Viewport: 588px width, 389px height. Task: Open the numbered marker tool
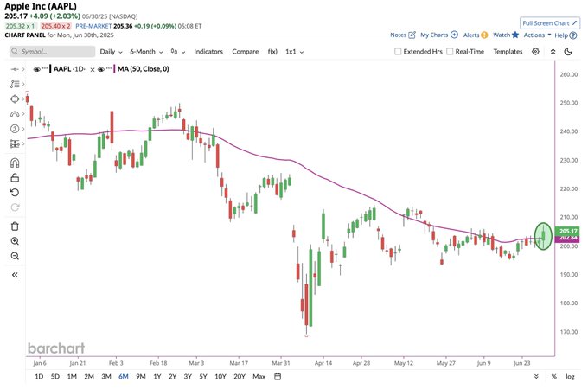tap(15, 129)
